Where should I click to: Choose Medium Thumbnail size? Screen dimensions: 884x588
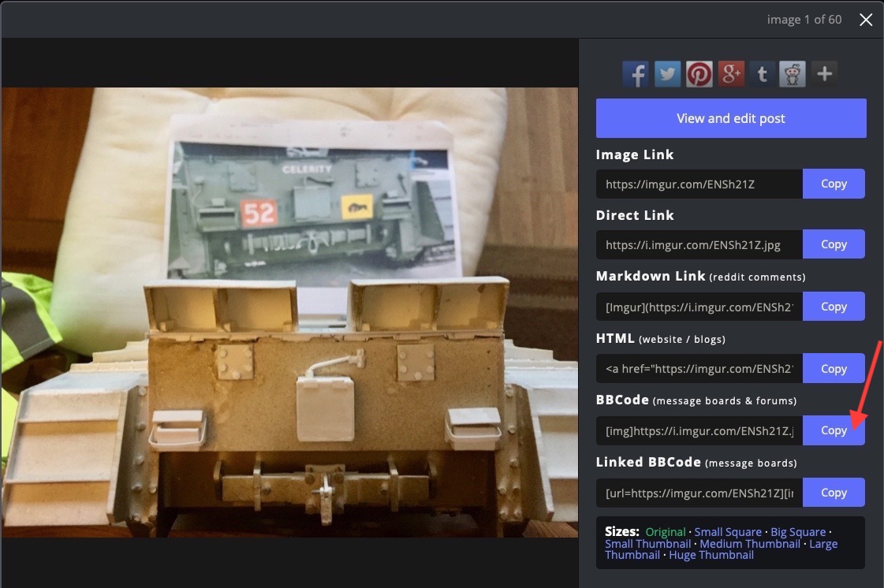[x=748, y=544]
